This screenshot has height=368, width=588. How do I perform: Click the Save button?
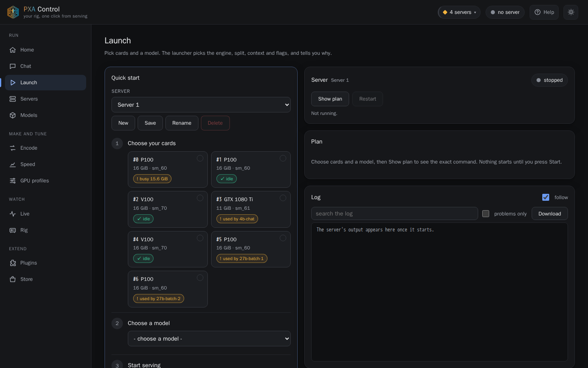(x=150, y=123)
